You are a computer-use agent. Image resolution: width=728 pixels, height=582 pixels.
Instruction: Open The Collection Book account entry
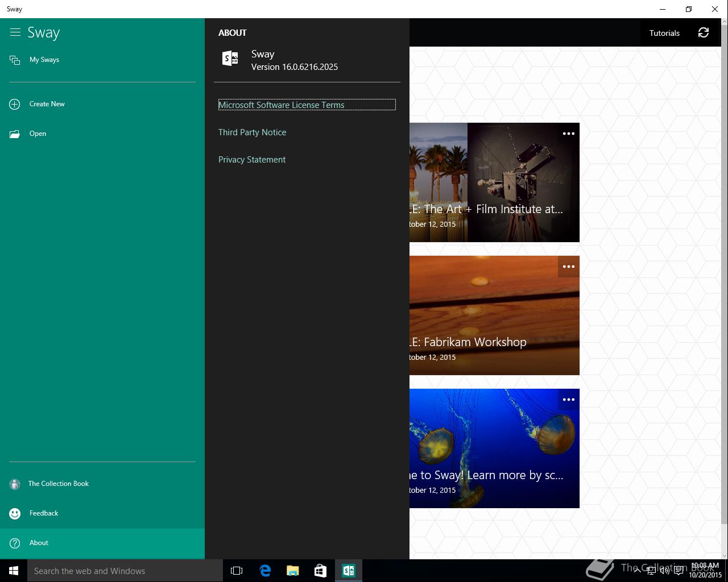pyautogui.click(x=102, y=484)
